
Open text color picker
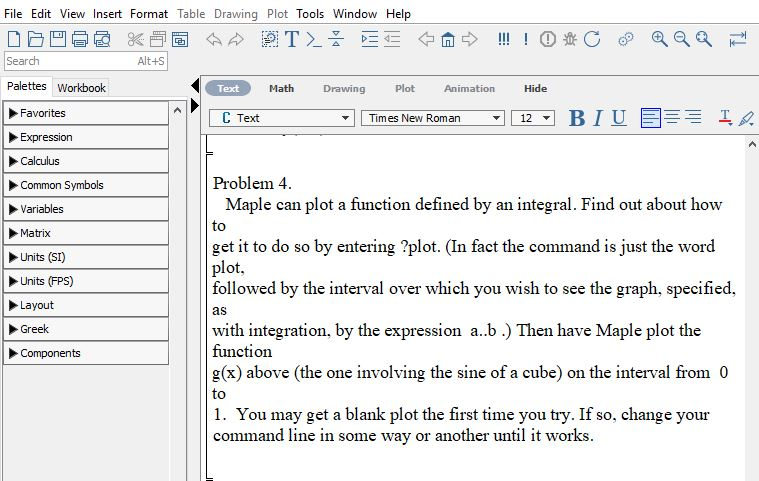pyautogui.click(x=725, y=118)
